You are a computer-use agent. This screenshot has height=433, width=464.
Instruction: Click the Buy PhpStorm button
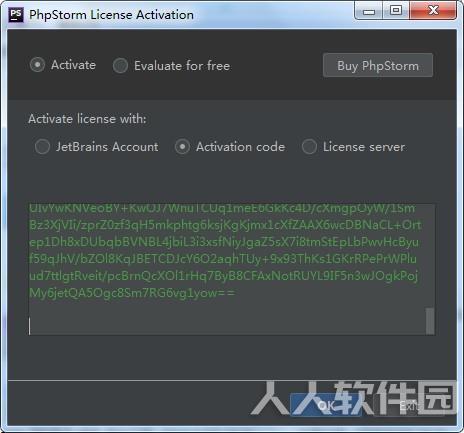[378, 65]
